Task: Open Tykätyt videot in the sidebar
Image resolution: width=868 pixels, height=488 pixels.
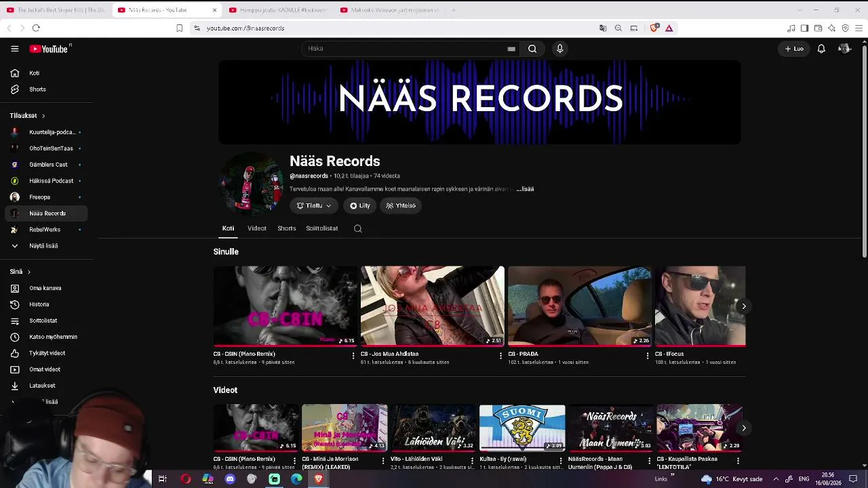Action: coord(46,353)
